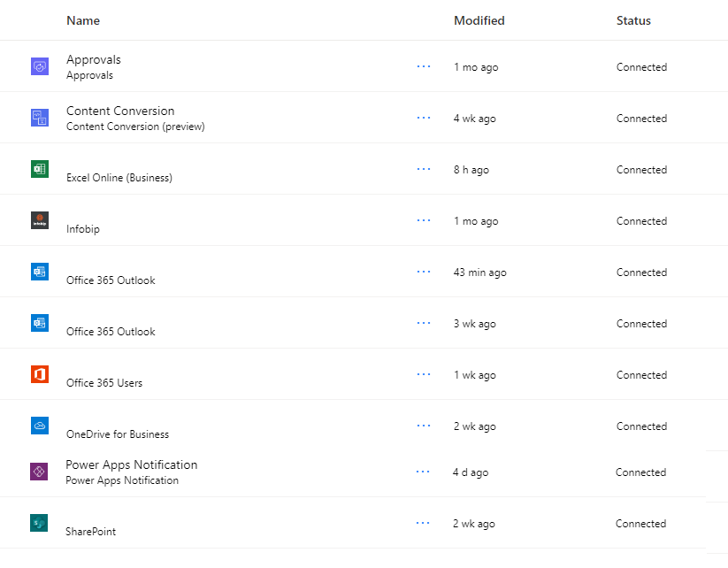Image resolution: width=728 pixels, height=568 pixels.
Task: Open the Content Conversion connection name
Action: [x=120, y=111]
